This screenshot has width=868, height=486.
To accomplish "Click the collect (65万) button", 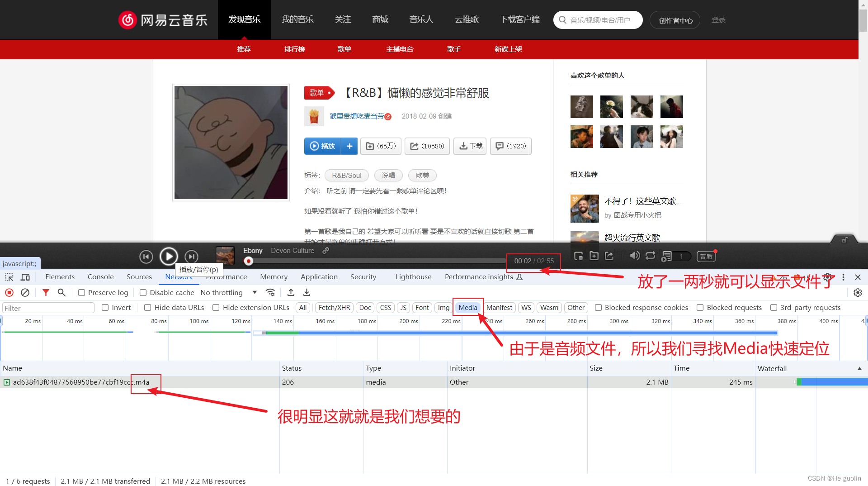I will pyautogui.click(x=381, y=146).
